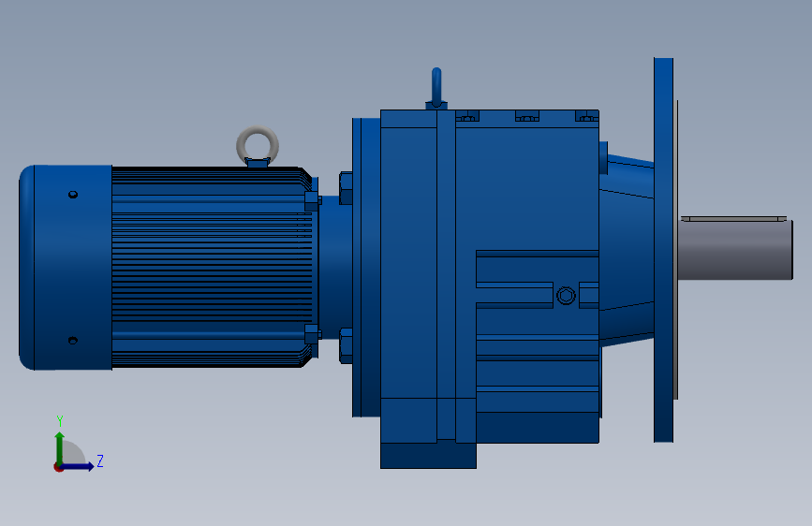The height and width of the screenshot is (526, 812).
Task: Select the key on top of the output shaft
Action: 733,219
